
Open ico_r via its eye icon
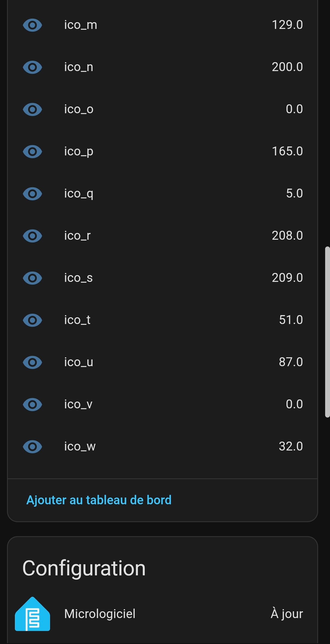(32, 236)
